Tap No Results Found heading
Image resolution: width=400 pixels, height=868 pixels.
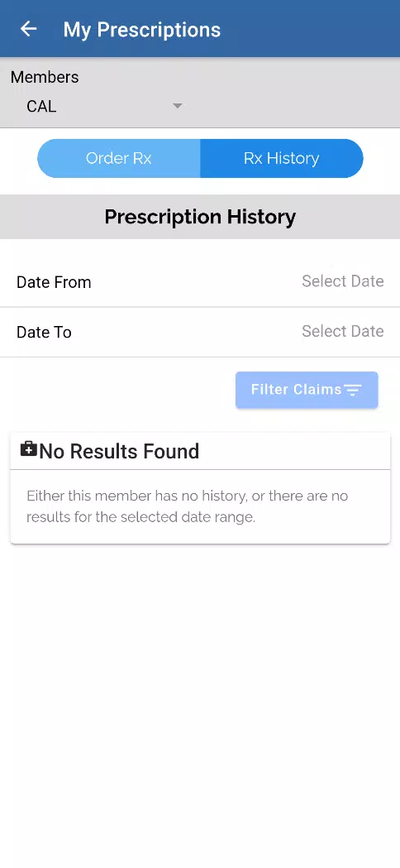point(119,451)
